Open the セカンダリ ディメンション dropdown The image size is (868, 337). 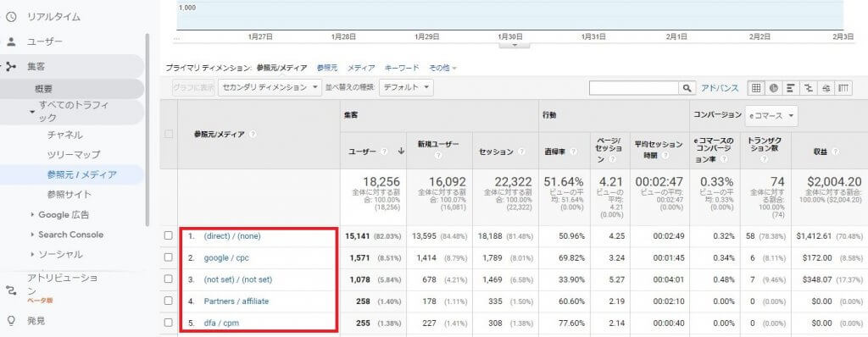pyautogui.click(x=270, y=87)
